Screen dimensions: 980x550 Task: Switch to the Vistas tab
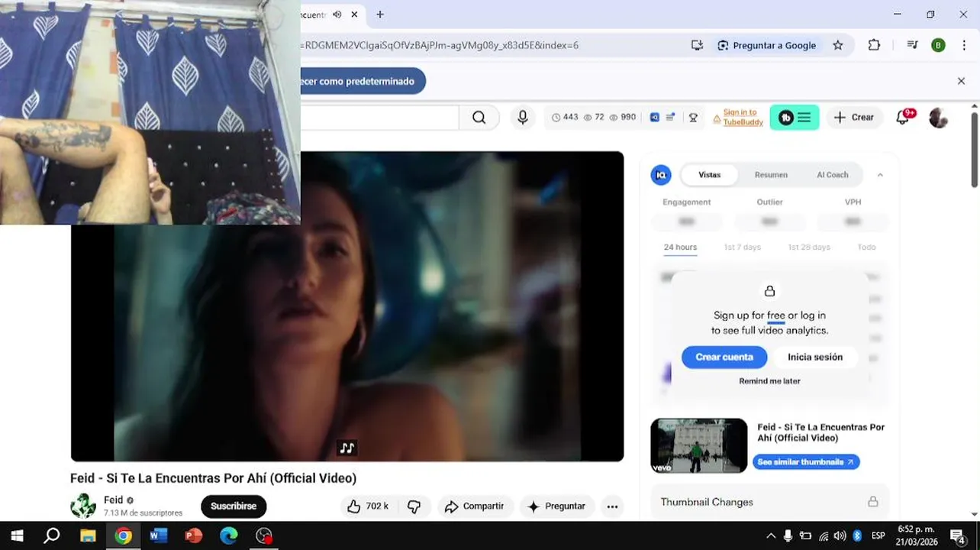point(709,175)
